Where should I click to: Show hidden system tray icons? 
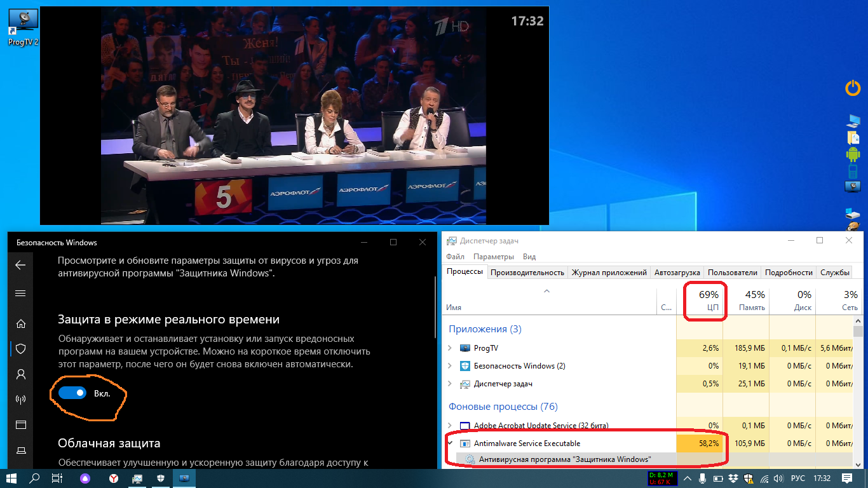(688, 478)
